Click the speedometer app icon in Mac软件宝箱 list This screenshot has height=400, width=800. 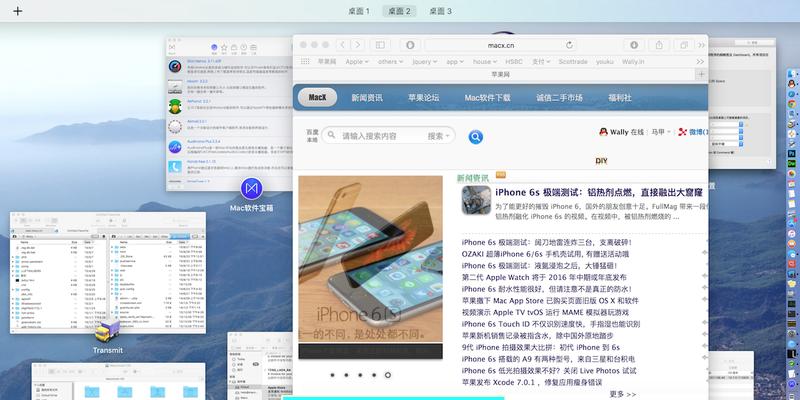[x=175, y=66]
